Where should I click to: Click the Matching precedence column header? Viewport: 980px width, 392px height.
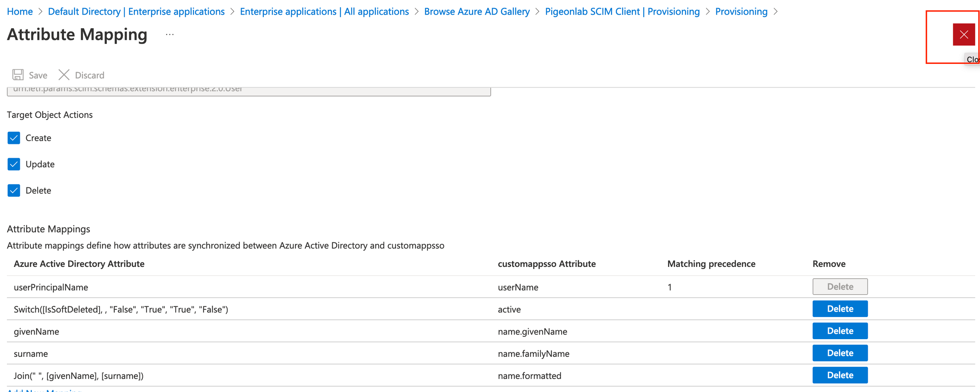(711, 264)
